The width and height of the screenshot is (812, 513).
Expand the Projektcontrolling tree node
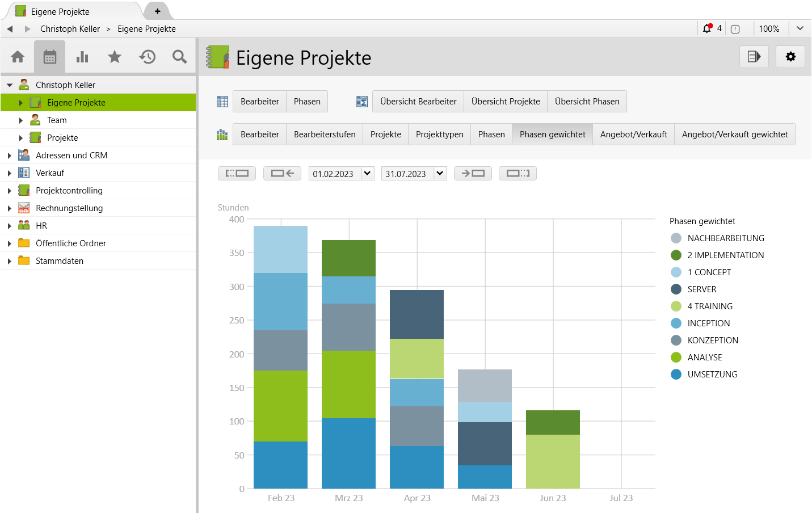(x=10, y=191)
